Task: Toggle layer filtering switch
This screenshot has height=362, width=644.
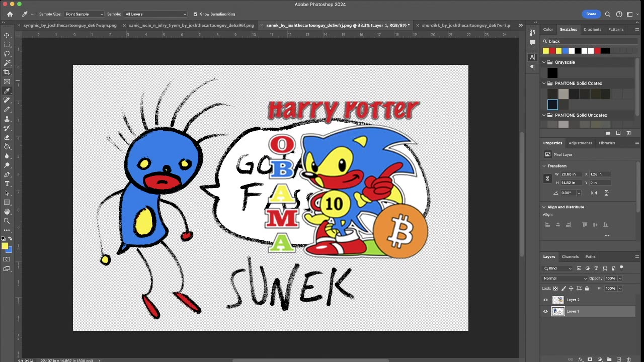Action: pyautogui.click(x=621, y=268)
